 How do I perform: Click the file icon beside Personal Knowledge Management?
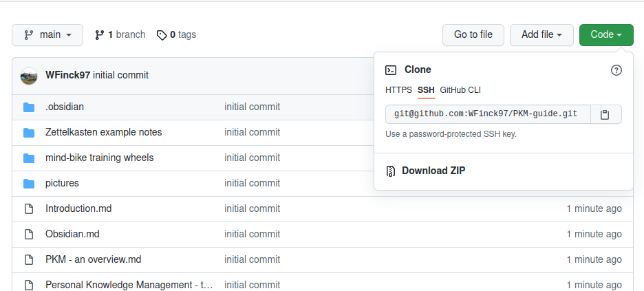29,285
